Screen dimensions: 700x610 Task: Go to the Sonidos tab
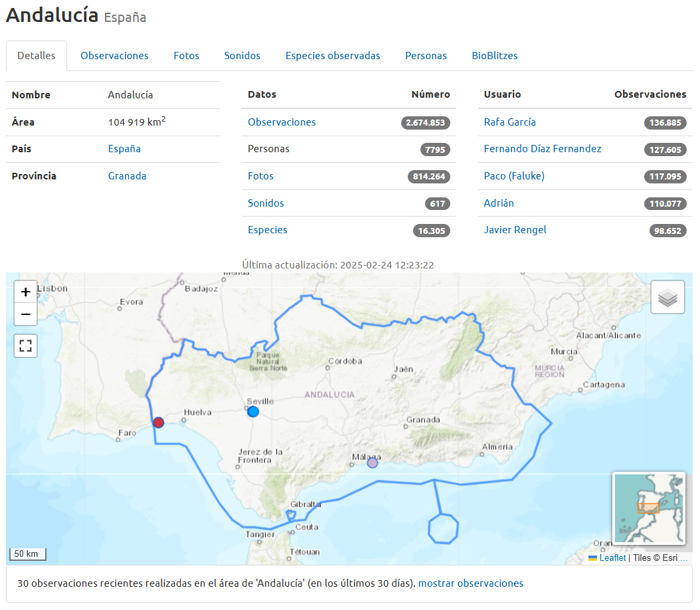(x=242, y=56)
